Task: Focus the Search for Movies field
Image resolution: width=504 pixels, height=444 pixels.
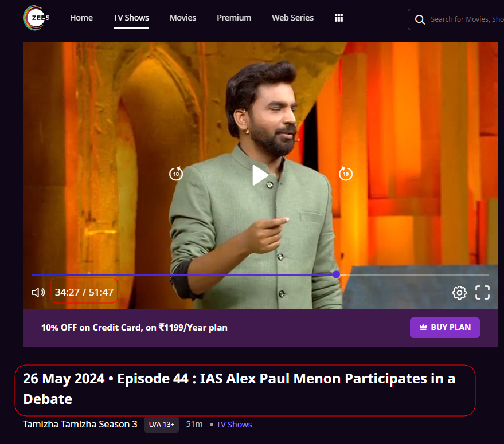Action: [x=456, y=19]
